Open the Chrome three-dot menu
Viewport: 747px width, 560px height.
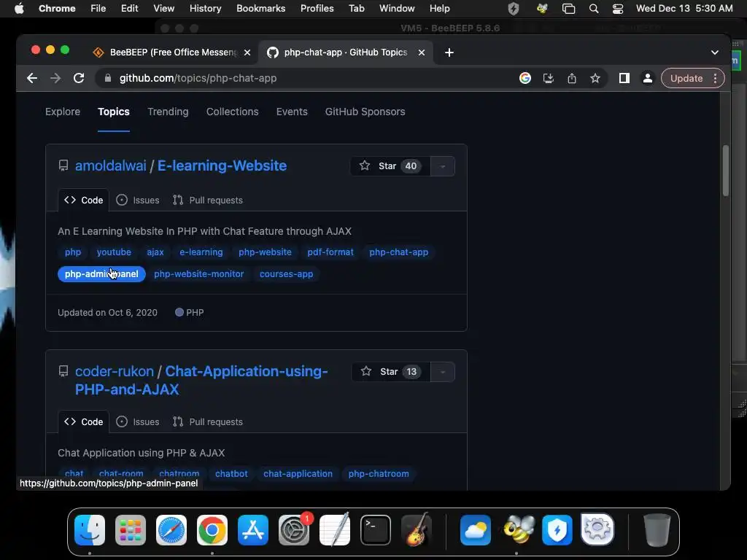coord(715,78)
